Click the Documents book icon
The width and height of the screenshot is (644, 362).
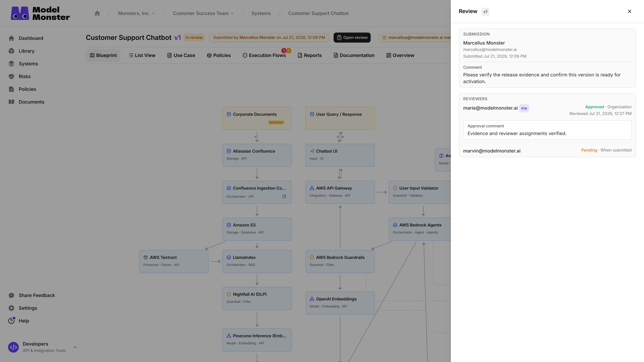pyautogui.click(x=12, y=102)
